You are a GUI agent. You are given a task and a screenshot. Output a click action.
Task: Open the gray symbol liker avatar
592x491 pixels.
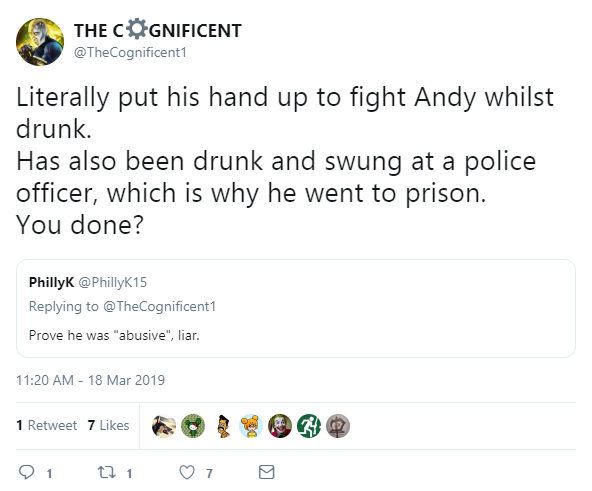click(x=338, y=426)
